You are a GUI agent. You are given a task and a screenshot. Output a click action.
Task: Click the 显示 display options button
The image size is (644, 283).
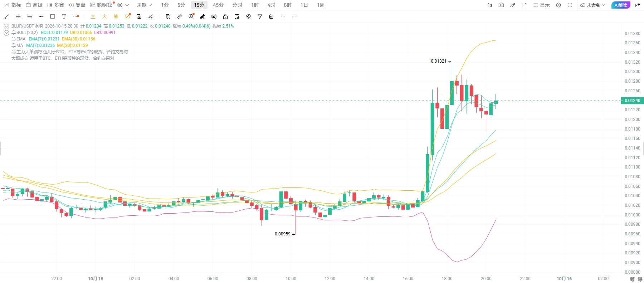click(541, 5)
